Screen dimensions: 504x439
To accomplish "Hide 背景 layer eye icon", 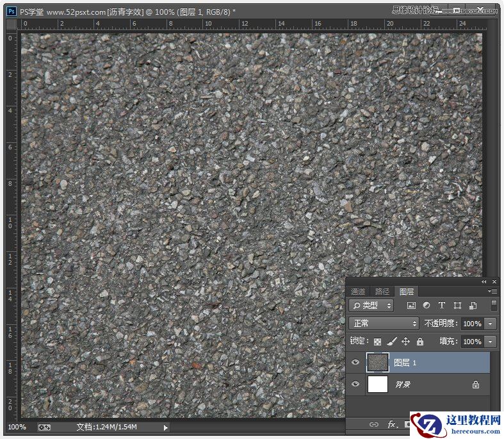I will [x=355, y=384].
